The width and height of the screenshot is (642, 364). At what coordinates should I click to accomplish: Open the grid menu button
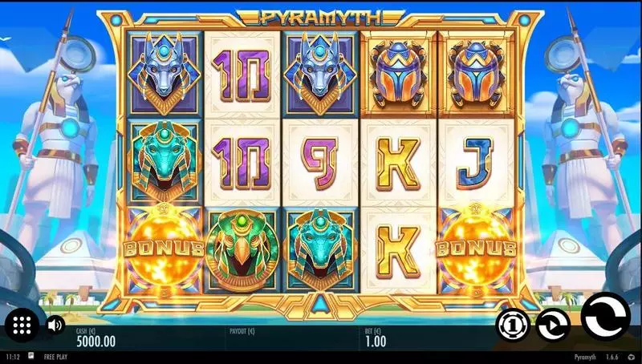click(x=22, y=326)
